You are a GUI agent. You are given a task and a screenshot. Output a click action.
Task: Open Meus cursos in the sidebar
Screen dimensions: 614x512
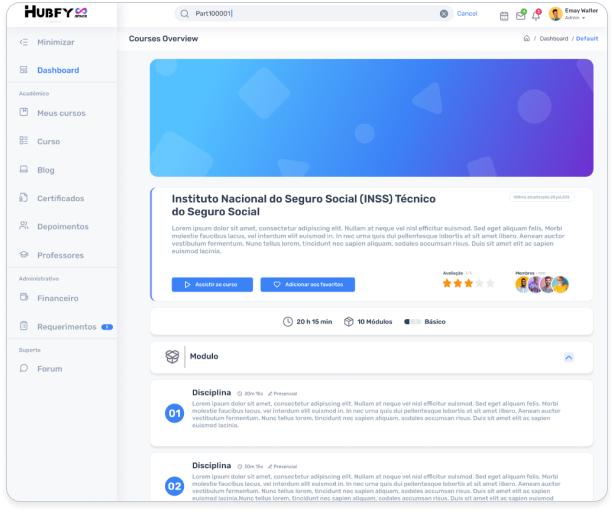coord(61,113)
